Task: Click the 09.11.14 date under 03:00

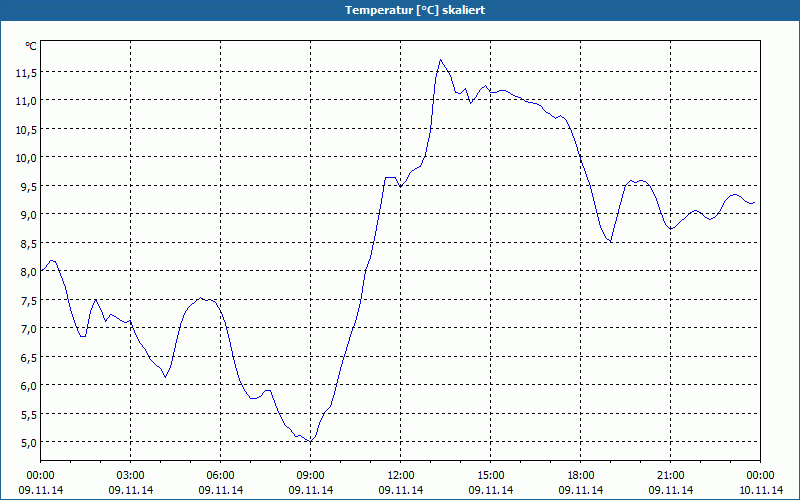Action: (x=131, y=490)
